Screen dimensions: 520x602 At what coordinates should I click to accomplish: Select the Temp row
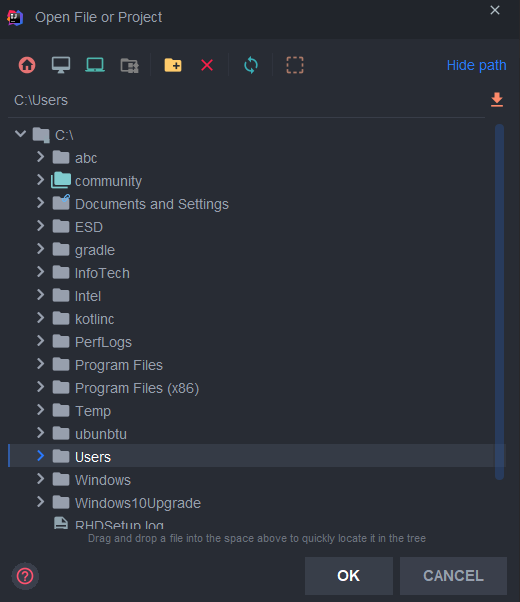tap(257, 411)
